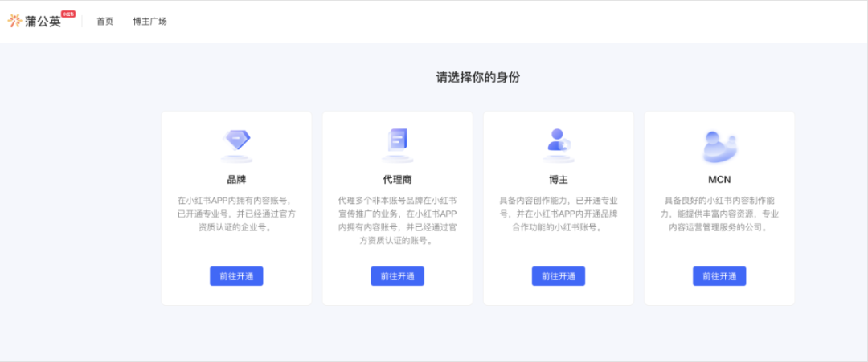The width and height of the screenshot is (868, 362).
Task: Click the 代理商 card description text
Action: pyautogui.click(x=397, y=220)
